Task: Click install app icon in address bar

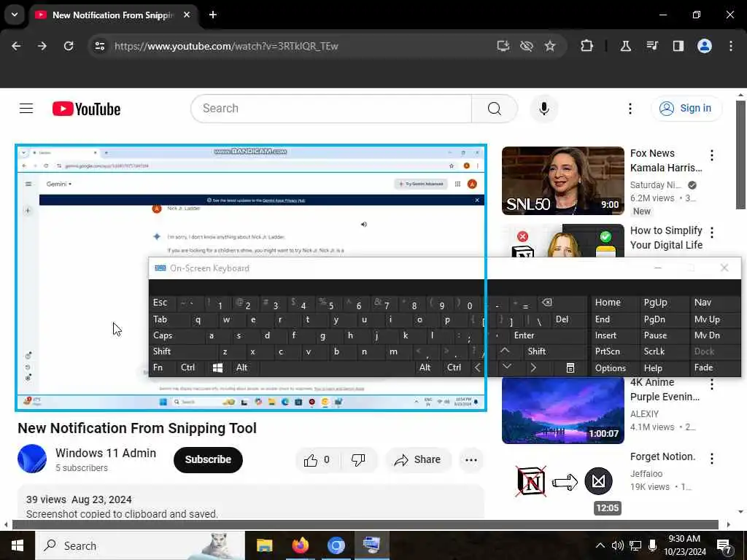Action: pyautogui.click(x=503, y=46)
